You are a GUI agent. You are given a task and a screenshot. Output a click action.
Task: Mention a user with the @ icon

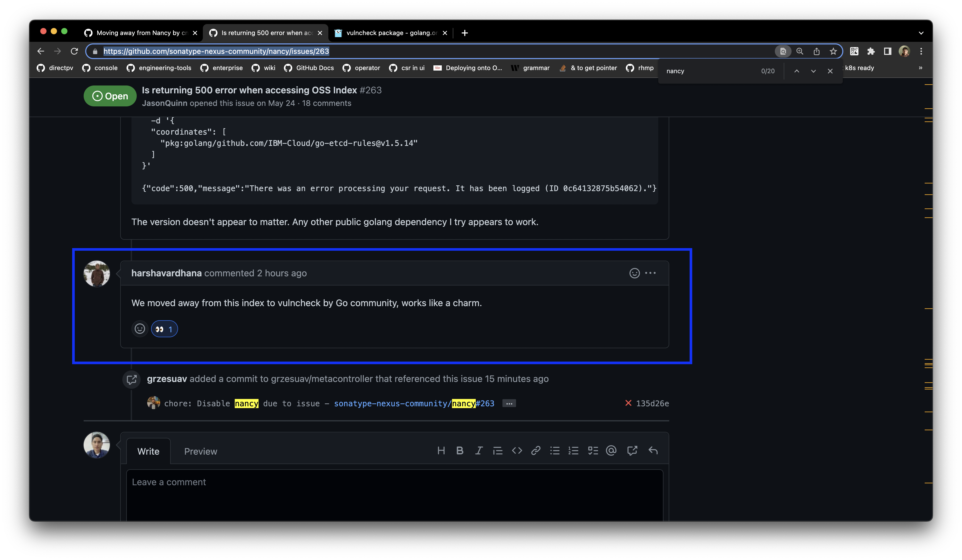point(611,451)
